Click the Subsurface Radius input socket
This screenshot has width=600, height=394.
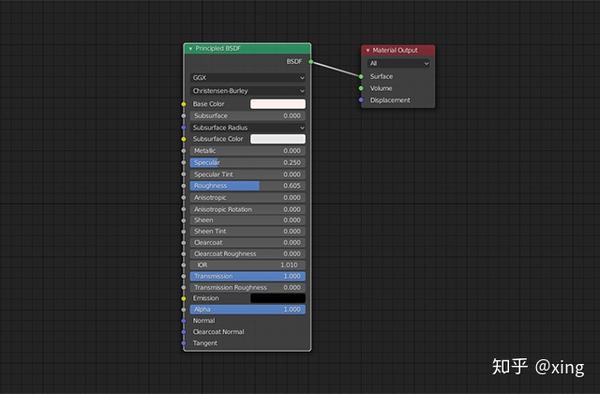click(x=184, y=127)
